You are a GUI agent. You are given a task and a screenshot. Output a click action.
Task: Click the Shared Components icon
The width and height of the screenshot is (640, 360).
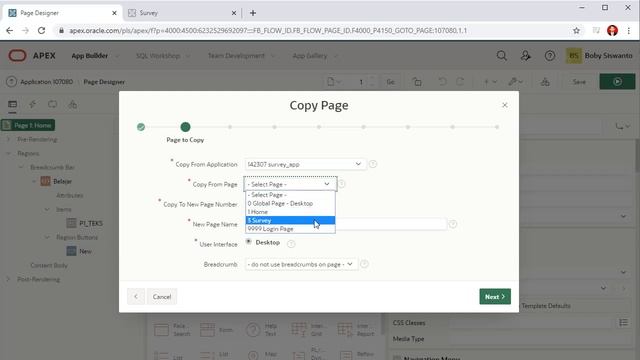tap(545, 82)
